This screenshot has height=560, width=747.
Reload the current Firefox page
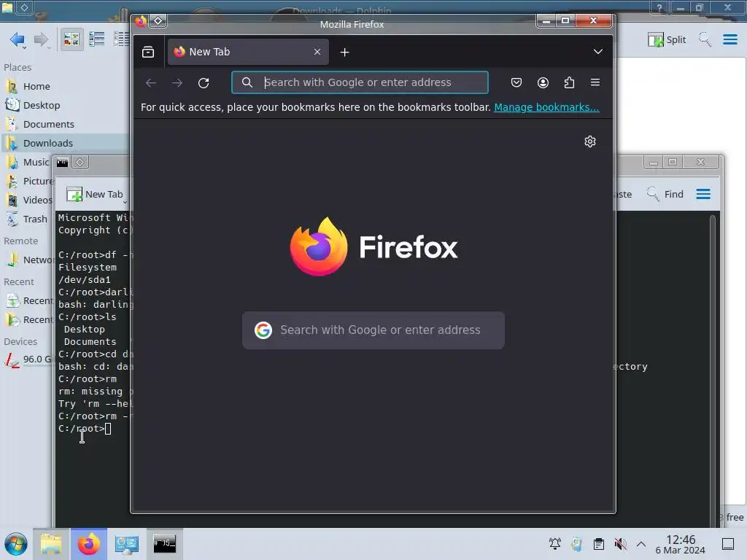[x=204, y=83]
